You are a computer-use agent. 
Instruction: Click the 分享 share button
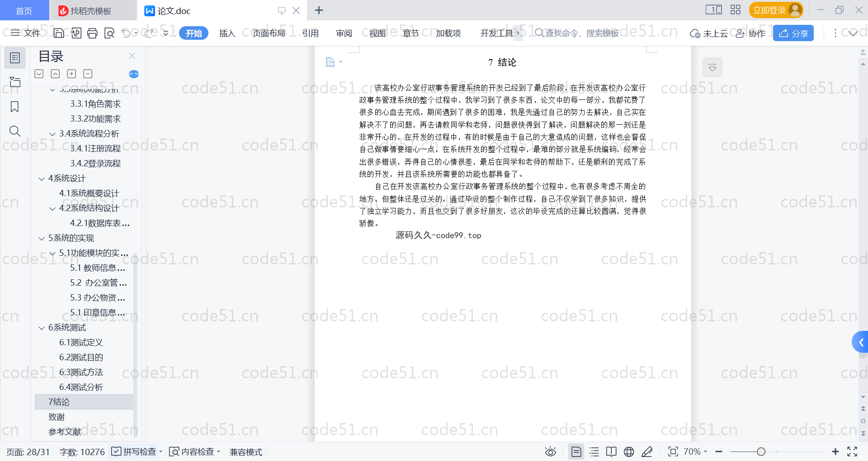(x=793, y=33)
